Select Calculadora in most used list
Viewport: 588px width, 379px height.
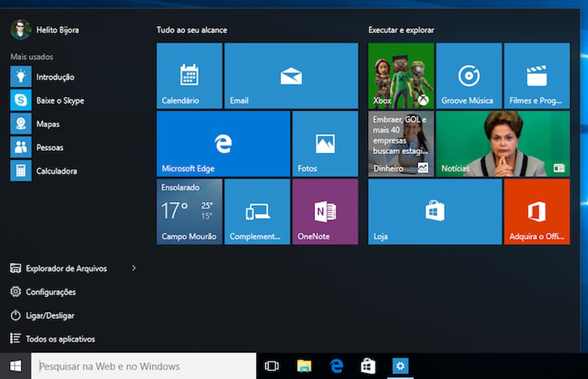tap(56, 171)
